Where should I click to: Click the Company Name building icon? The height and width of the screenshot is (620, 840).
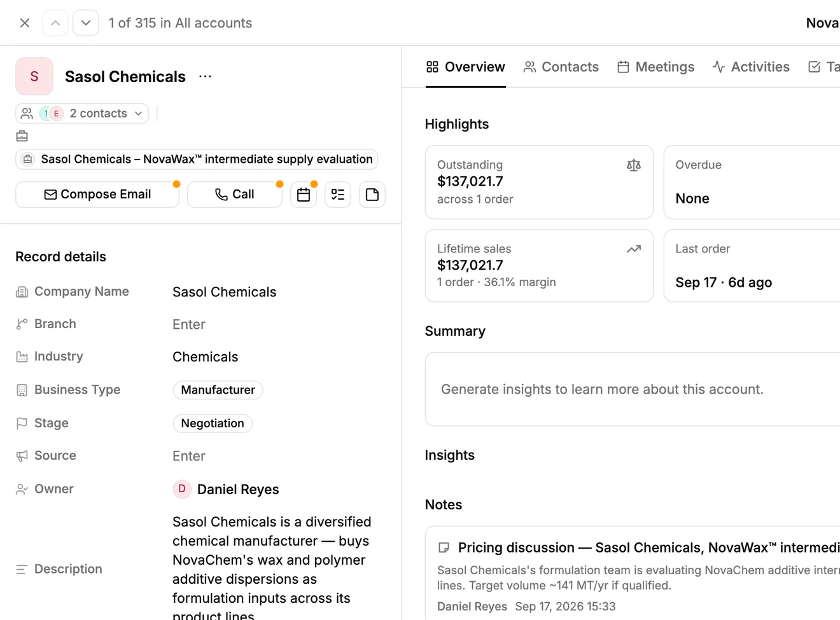[22, 292]
